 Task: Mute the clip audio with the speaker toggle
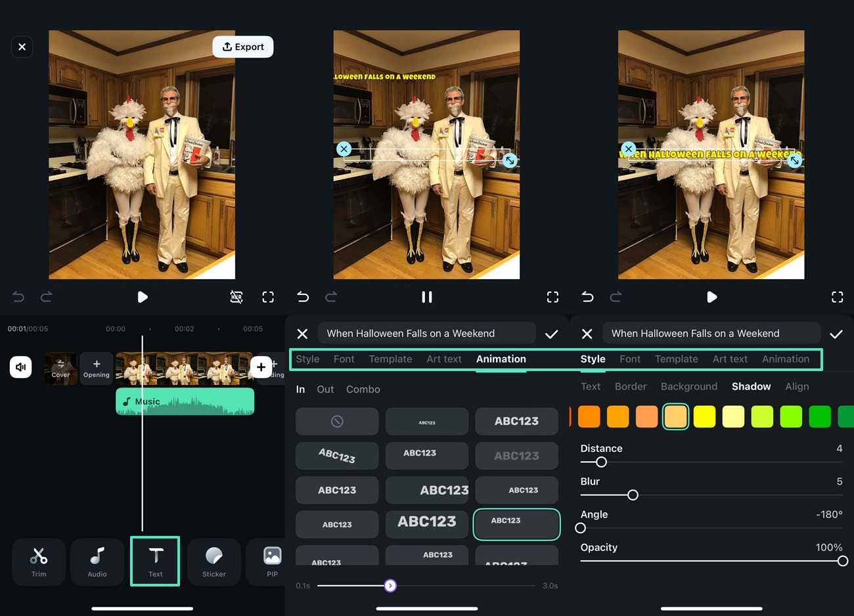pos(21,367)
